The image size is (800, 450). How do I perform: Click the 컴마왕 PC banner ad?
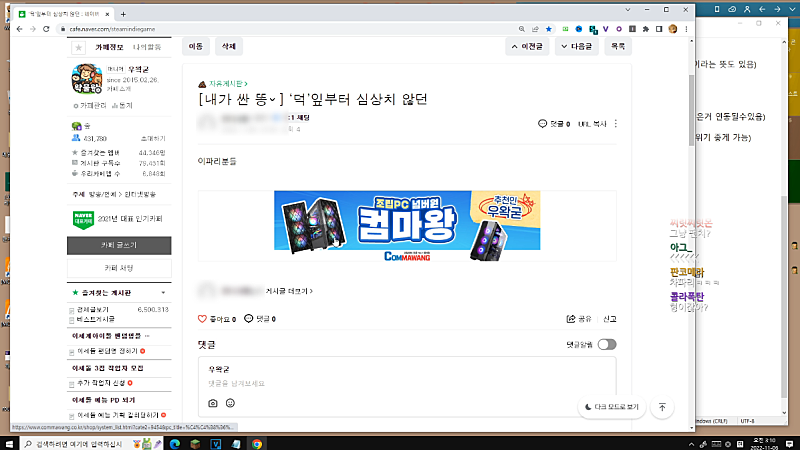click(407, 226)
